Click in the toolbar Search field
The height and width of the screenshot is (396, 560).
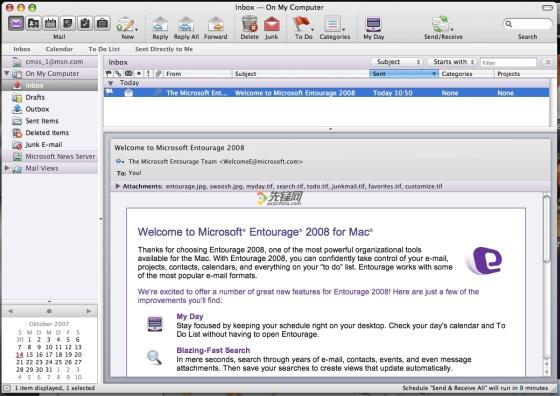coord(528,24)
